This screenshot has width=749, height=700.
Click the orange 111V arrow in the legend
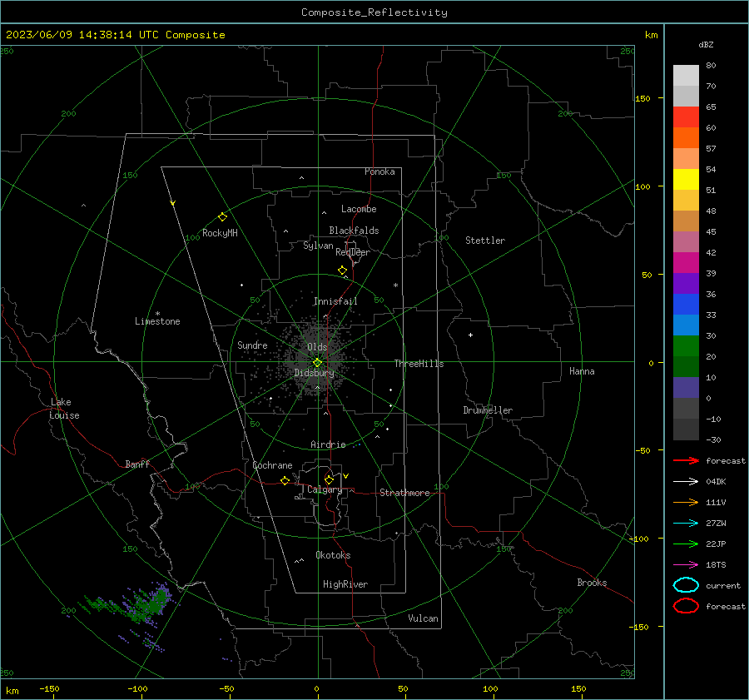pos(686,502)
